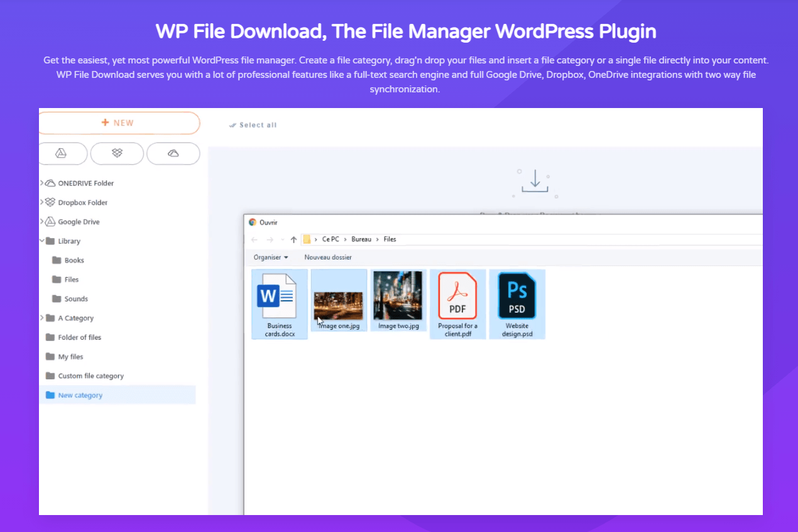This screenshot has height=532, width=798.
Task: Click Nouveau dossier button
Action: click(328, 258)
